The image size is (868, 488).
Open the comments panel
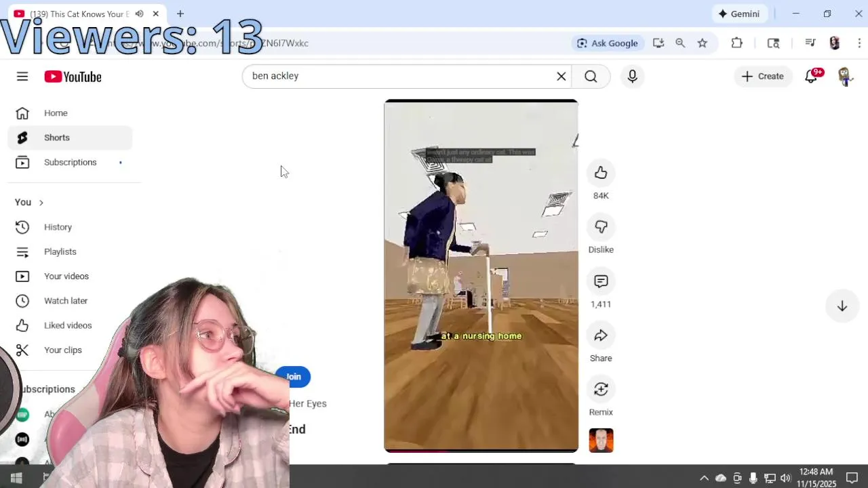click(x=601, y=281)
